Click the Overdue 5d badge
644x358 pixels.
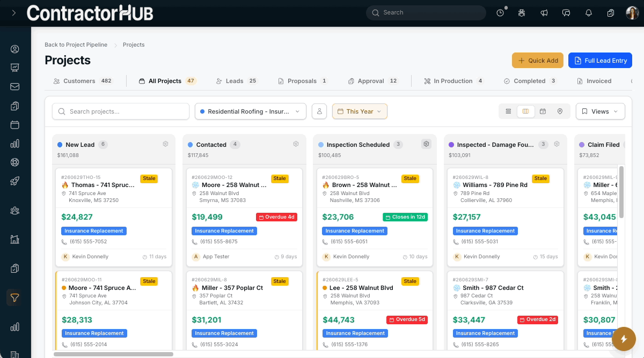click(x=407, y=319)
